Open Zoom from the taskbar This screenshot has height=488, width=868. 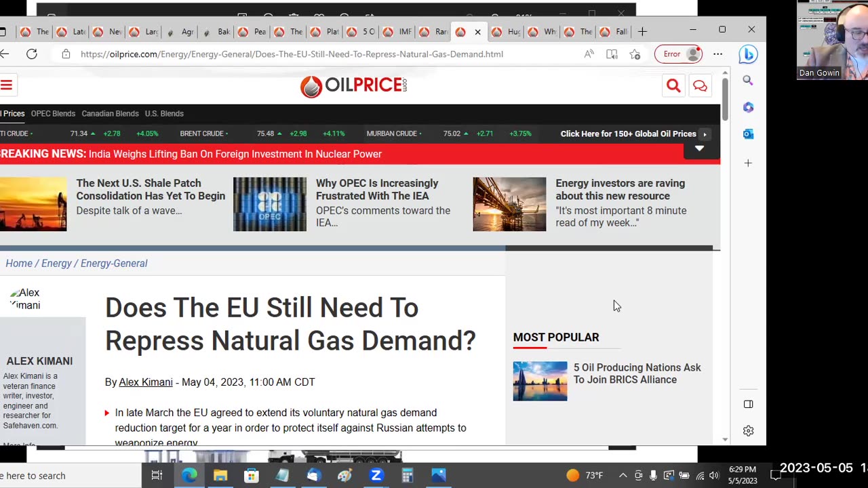pos(376,476)
